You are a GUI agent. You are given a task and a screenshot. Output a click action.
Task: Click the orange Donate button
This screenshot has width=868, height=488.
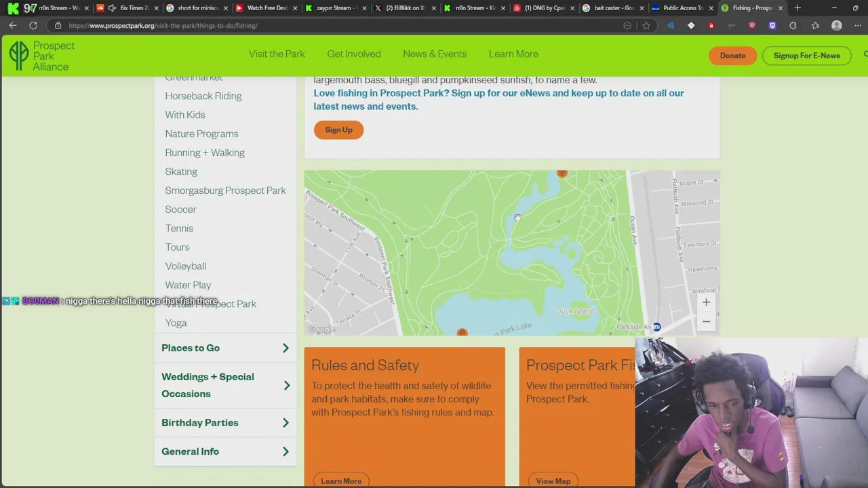[x=732, y=56]
